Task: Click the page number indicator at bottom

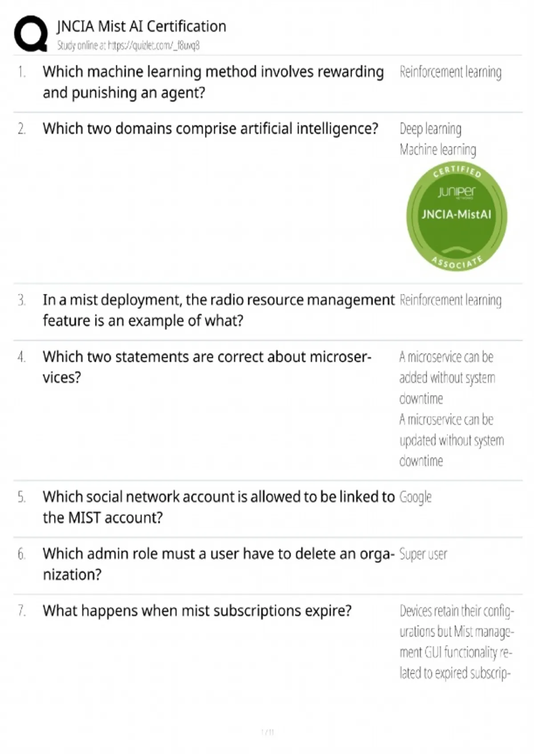Action: pyautogui.click(x=267, y=732)
